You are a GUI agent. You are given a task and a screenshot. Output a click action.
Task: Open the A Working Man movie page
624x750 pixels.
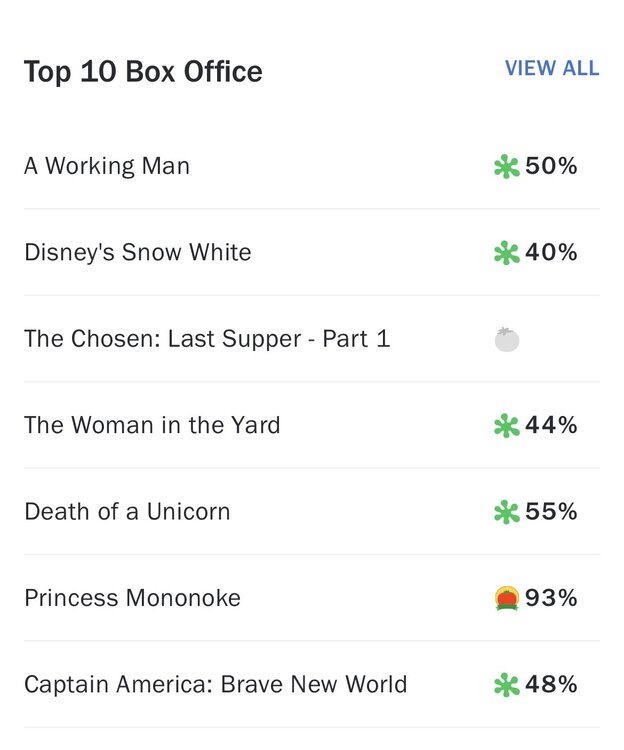107,166
